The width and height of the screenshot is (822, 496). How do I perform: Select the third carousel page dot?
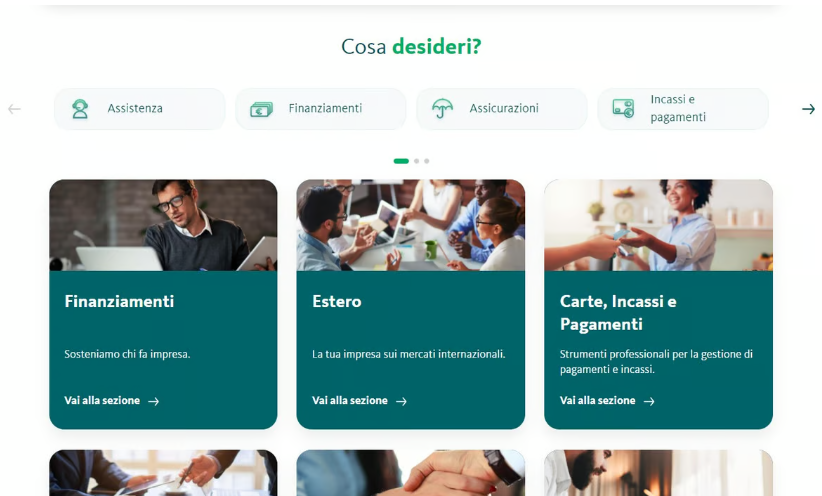pyautogui.click(x=427, y=161)
